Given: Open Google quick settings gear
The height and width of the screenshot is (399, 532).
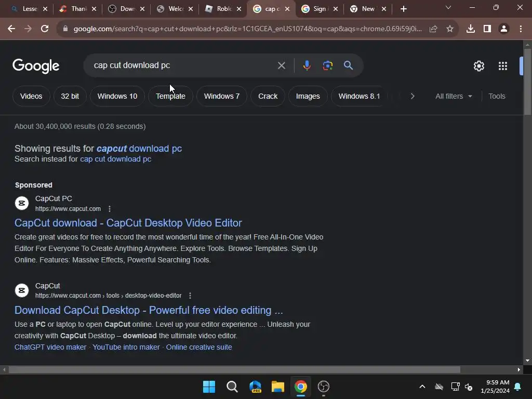Looking at the screenshot, I should pos(478,66).
